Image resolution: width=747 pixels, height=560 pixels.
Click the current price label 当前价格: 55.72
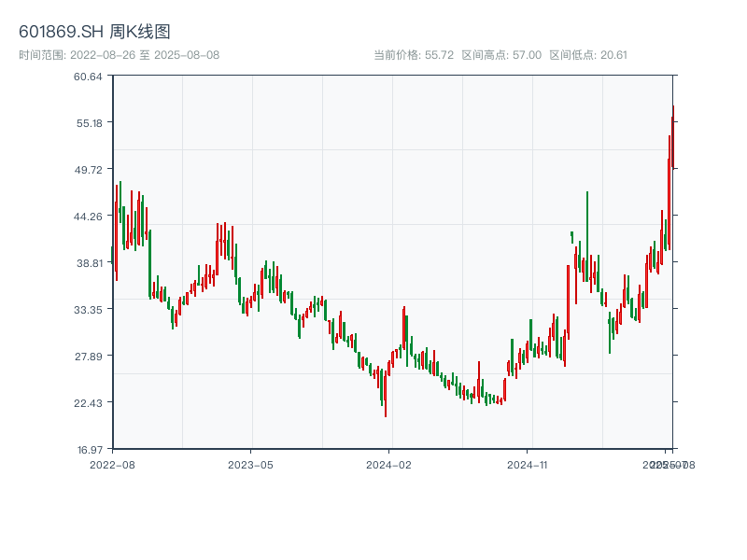click(414, 55)
